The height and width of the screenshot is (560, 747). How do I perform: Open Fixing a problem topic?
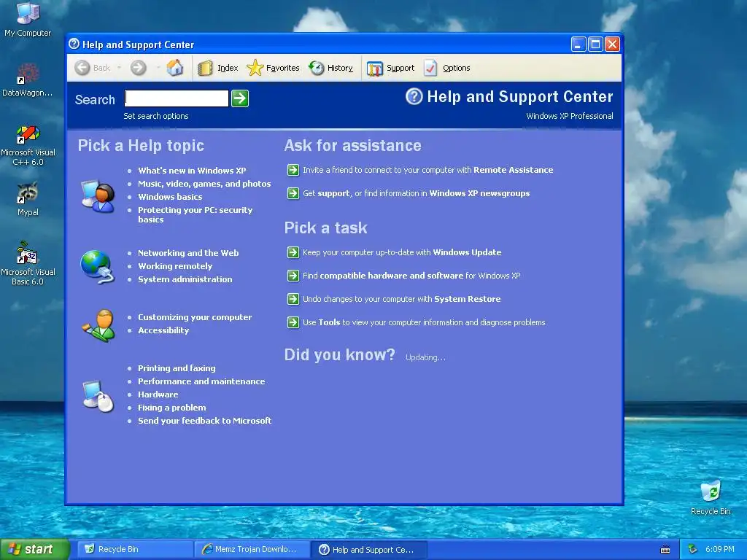pos(172,408)
